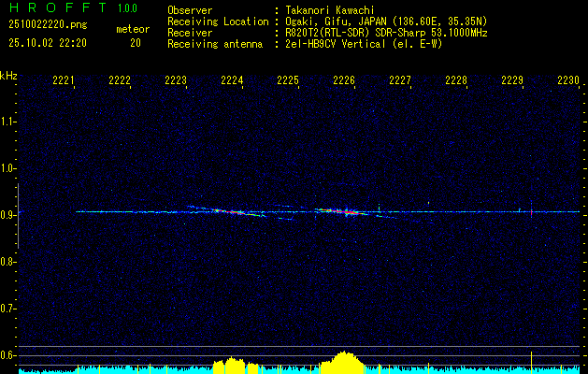The height and width of the screenshot is (374, 588).
Task: Click the filename 2510022220.png
Action: pos(48,25)
